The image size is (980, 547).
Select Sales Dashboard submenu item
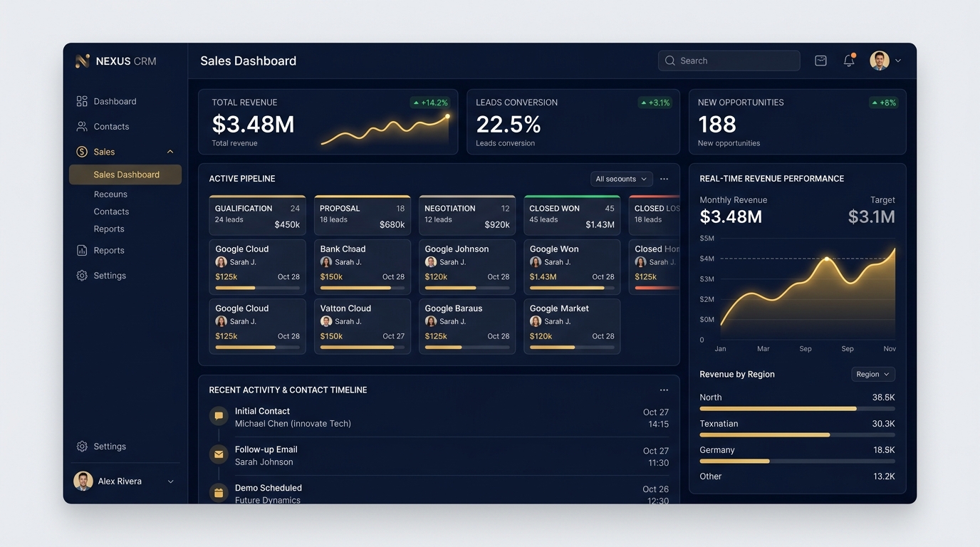coord(125,174)
